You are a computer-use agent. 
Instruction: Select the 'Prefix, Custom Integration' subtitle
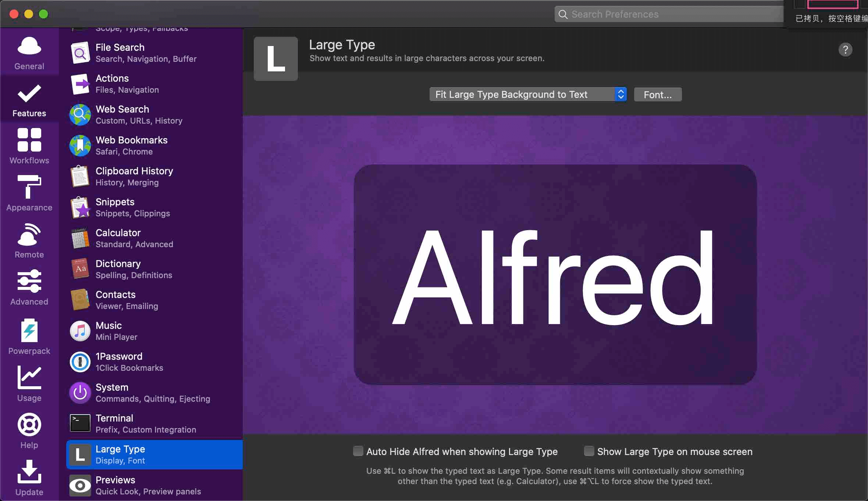tap(146, 430)
